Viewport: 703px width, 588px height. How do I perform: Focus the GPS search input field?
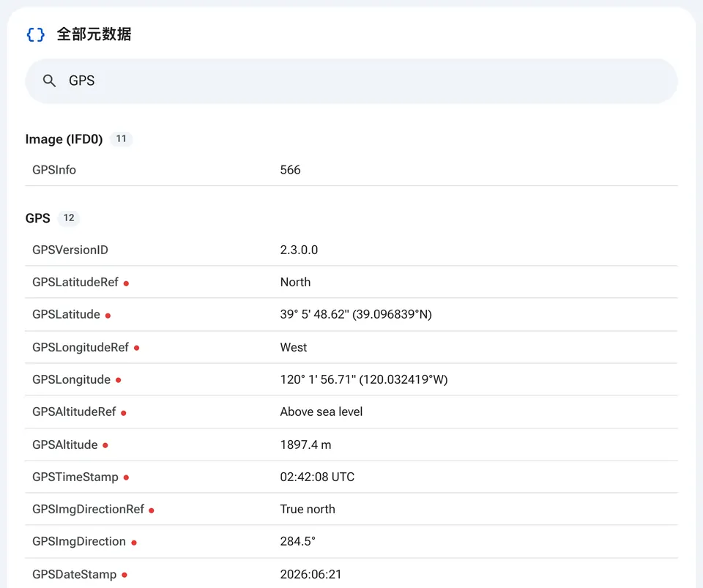[351, 81]
